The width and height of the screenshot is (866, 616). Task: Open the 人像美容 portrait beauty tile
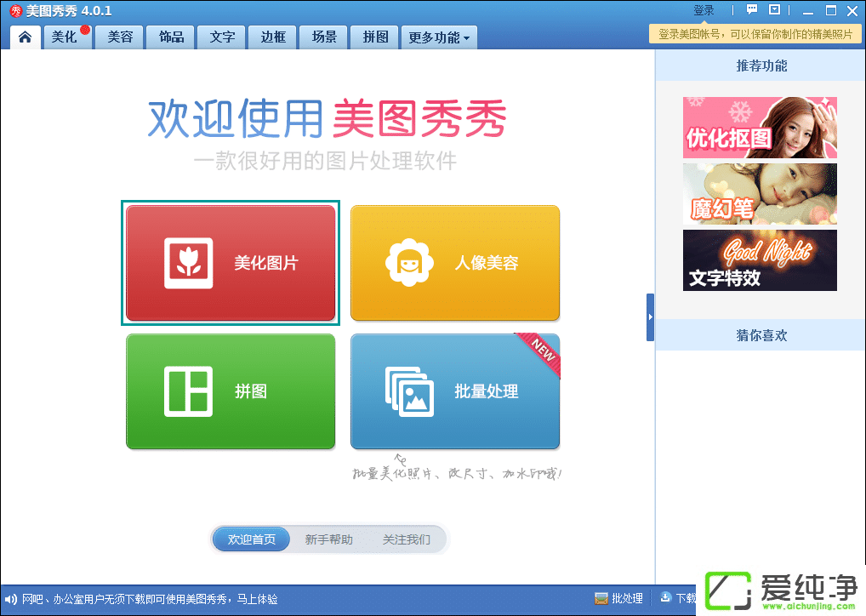455,263
